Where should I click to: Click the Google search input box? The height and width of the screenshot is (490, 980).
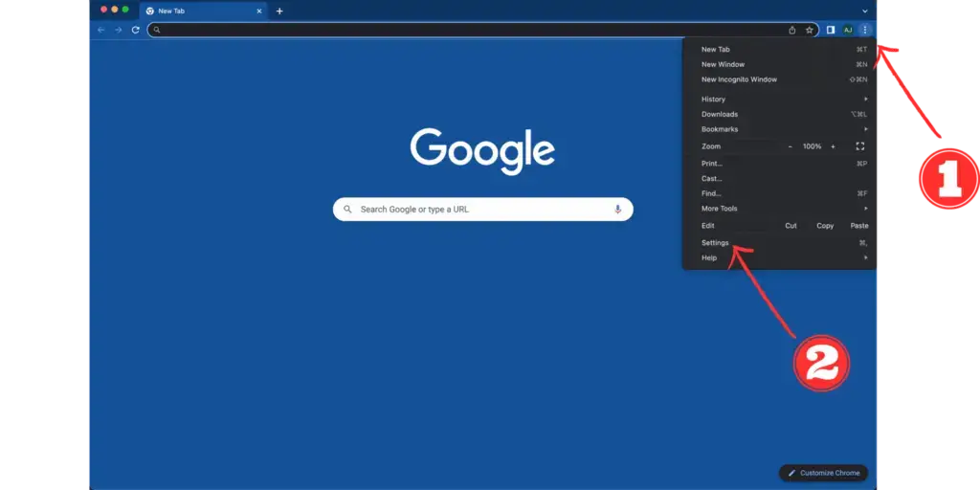coord(483,210)
